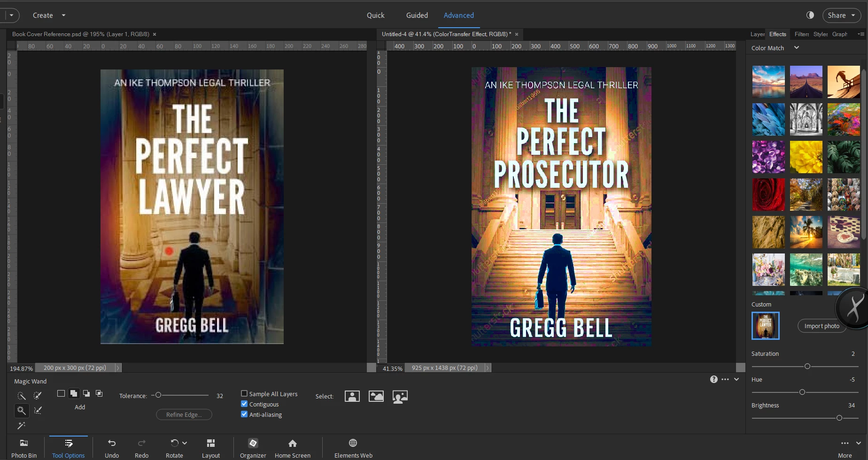The width and height of the screenshot is (868, 460).
Task: Click the Undo button
Action: pyautogui.click(x=112, y=448)
